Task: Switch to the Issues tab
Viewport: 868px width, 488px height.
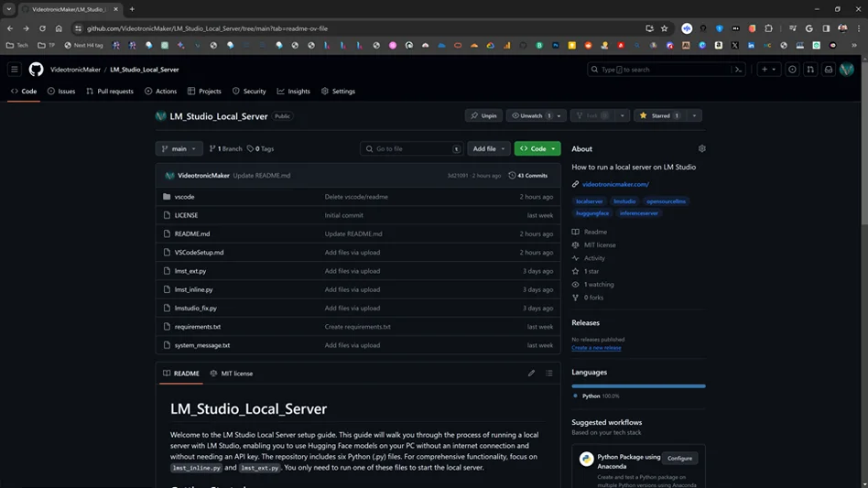Action: (x=61, y=92)
